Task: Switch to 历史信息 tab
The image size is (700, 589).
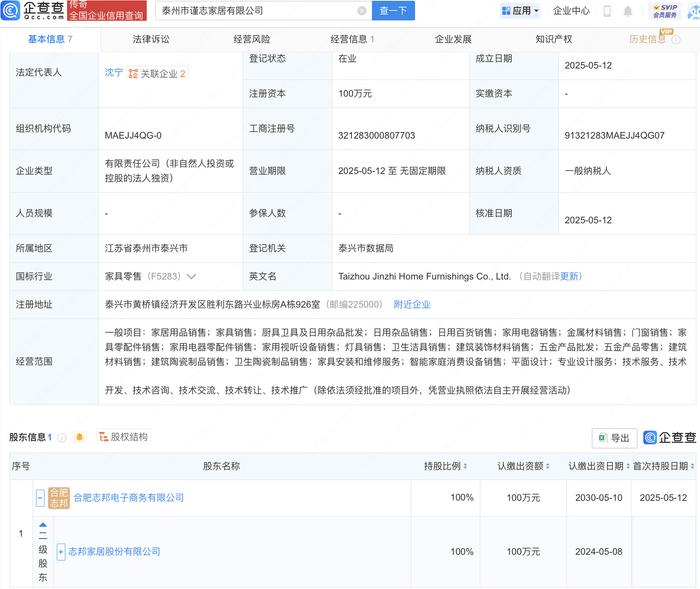Action: 647,39
